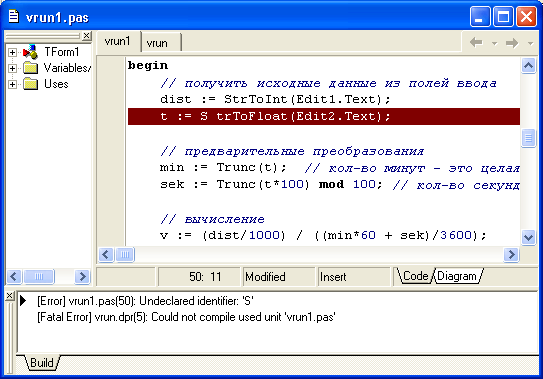Select the Fatal Error message line
The height and width of the screenshot is (379, 543).
tap(186, 317)
